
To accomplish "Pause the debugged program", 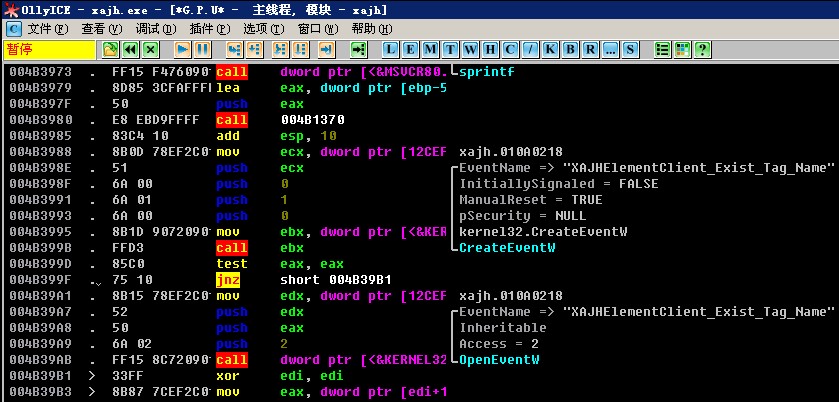I will [202, 49].
